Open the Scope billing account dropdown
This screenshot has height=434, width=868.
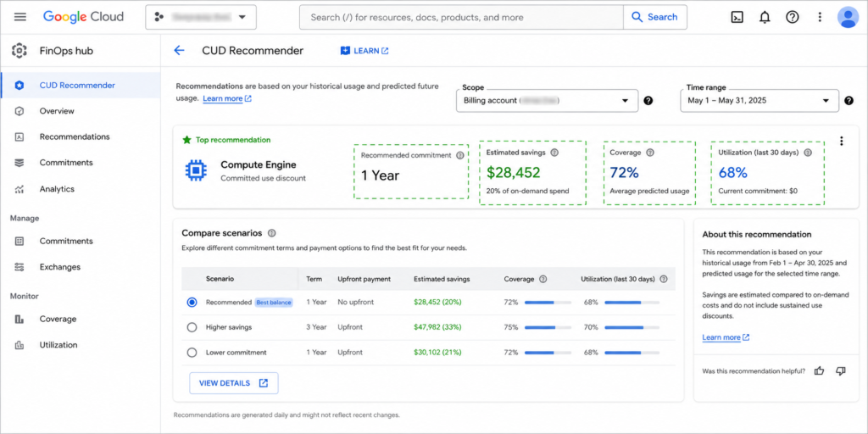[547, 101]
